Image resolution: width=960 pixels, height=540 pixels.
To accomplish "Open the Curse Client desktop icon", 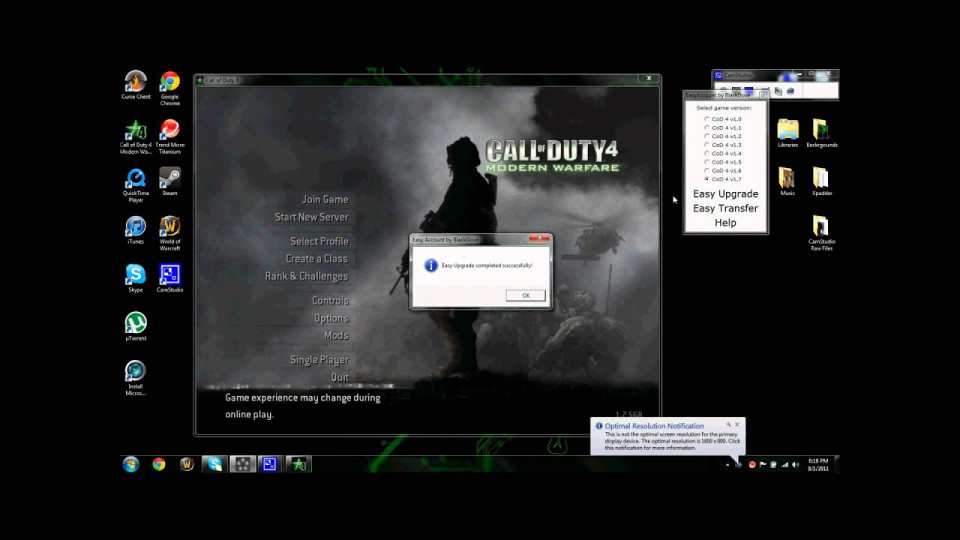I will (x=135, y=84).
